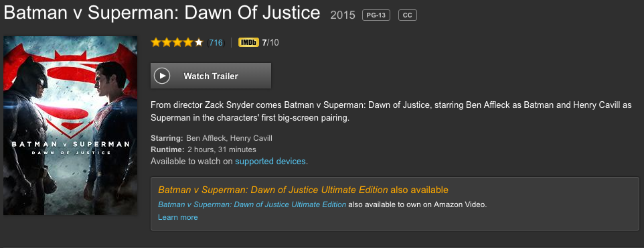Open the Batman v Superman poster thumbnail
Screen dimensions: 644x248
click(70, 125)
